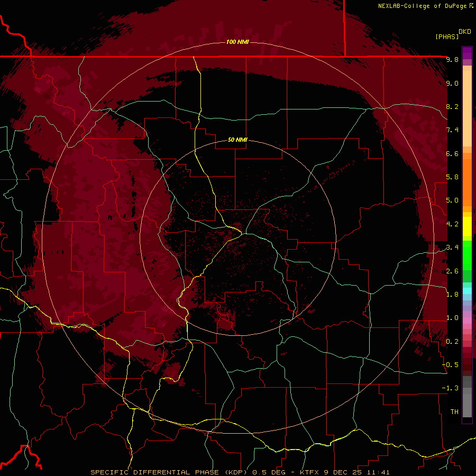This screenshot has width=476, height=476.
Task: Click the peach segment of the color bar
Action: coord(467,106)
